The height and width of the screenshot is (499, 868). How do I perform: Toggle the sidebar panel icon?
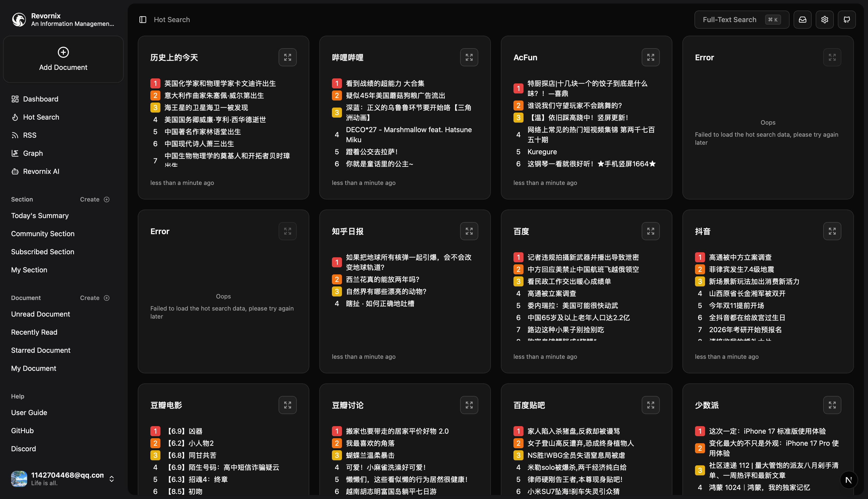tap(143, 20)
